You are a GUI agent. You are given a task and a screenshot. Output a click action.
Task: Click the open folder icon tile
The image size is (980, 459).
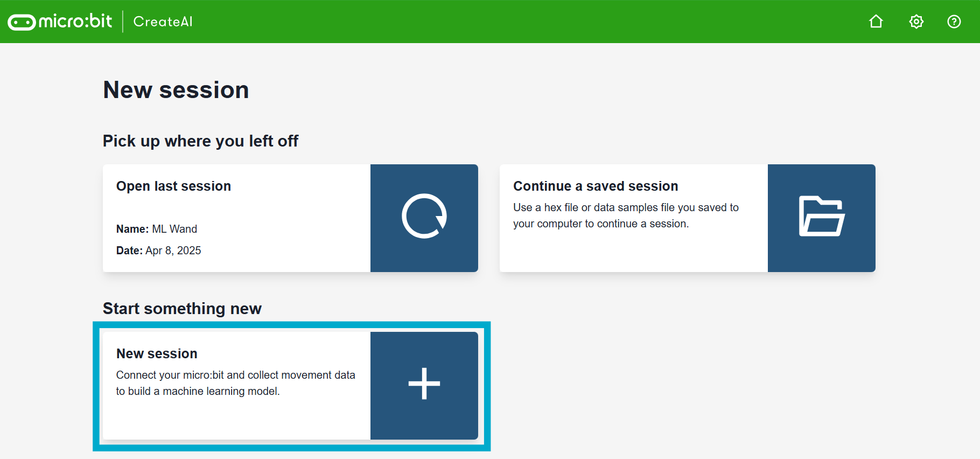[821, 217]
